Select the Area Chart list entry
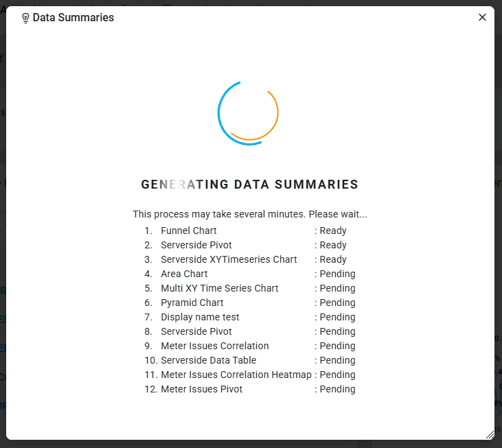Screen dimensions: 502x448 click(x=184, y=274)
